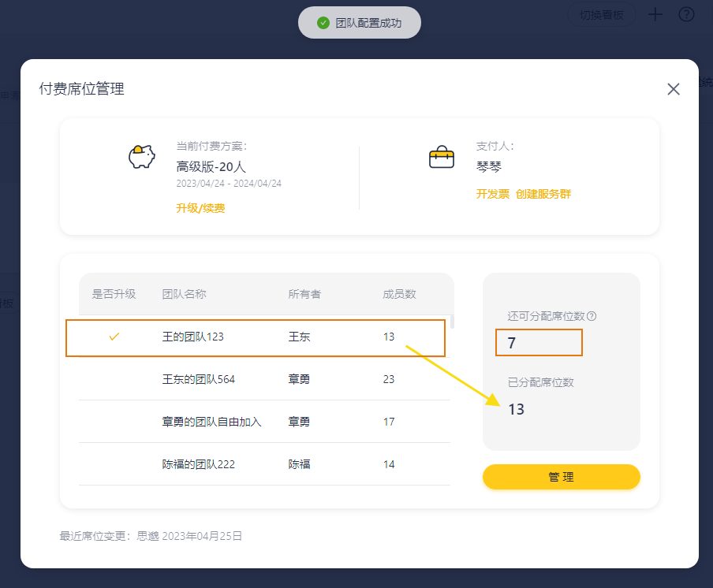713x588 pixels.
Task: Click the 是否升级 column header
Action: [x=114, y=294]
